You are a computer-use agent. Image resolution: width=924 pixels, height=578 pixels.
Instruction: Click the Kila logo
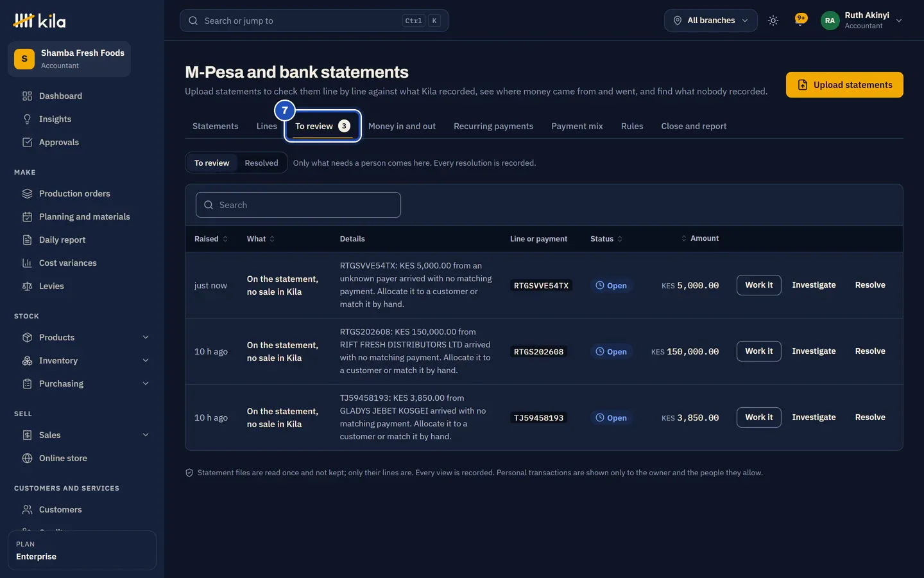pyautogui.click(x=39, y=21)
